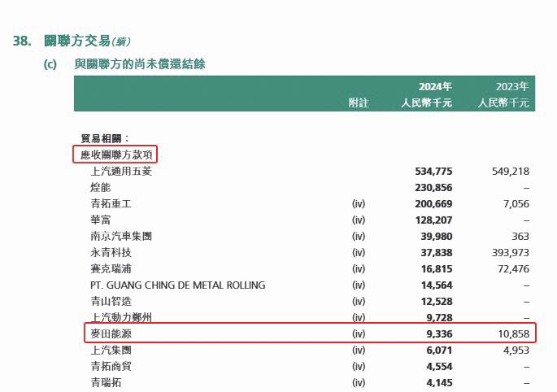
Task: Select the 煌能 amount 230,856
Action: [433, 188]
